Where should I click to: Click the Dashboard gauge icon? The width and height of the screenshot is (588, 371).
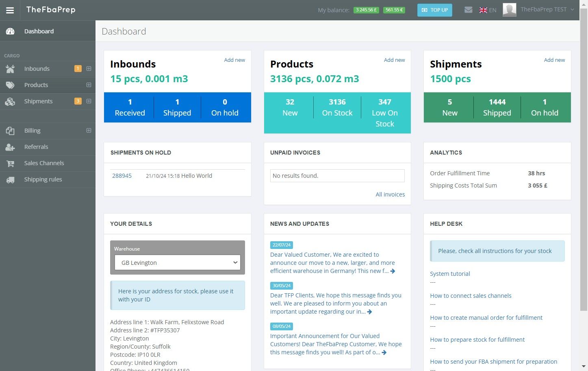[10, 31]
